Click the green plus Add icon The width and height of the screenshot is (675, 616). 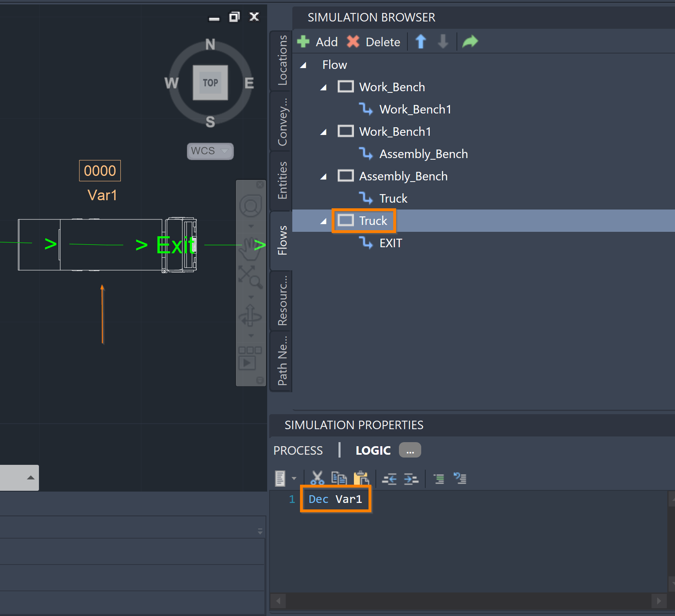pos(303,42)
